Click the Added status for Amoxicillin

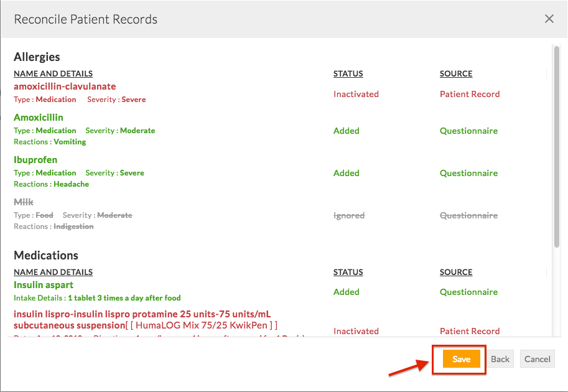[347, 131]
